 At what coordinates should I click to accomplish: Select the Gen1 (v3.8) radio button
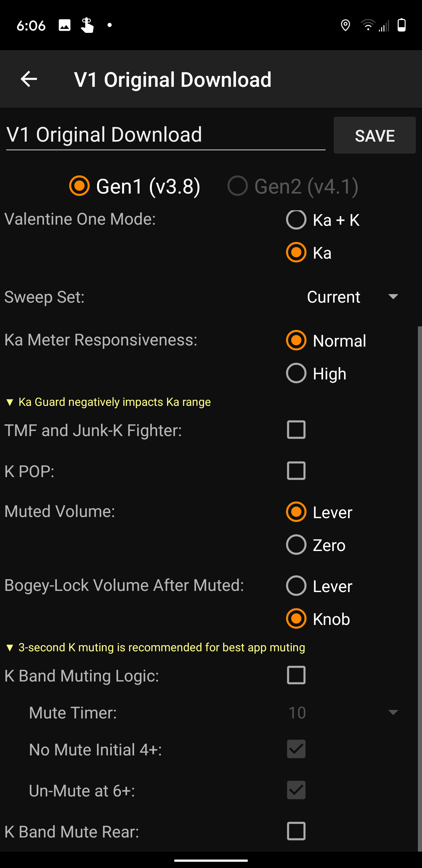[x=79, y=186]
